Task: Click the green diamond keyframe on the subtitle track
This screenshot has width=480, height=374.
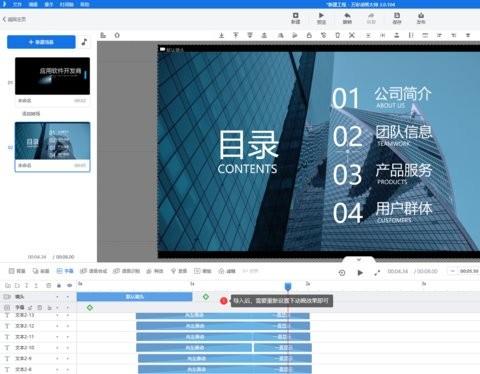Action: pyautogui.click(x=90, y=307)
